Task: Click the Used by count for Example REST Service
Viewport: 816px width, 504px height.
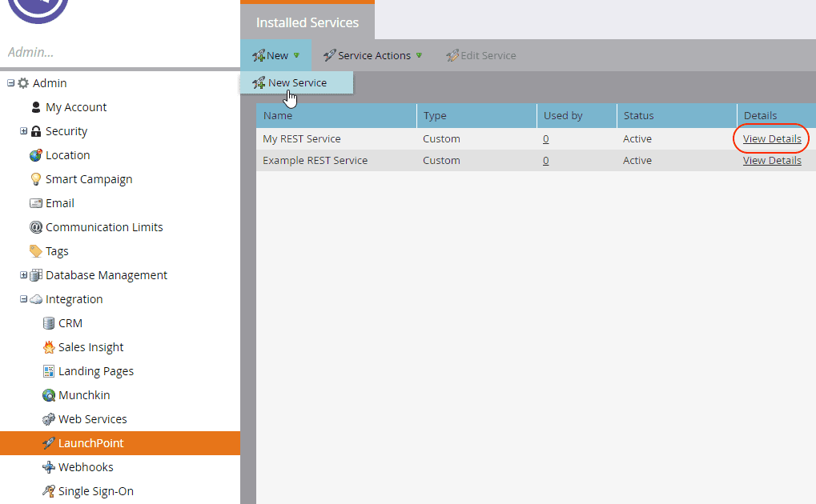Action: point(546,160)
